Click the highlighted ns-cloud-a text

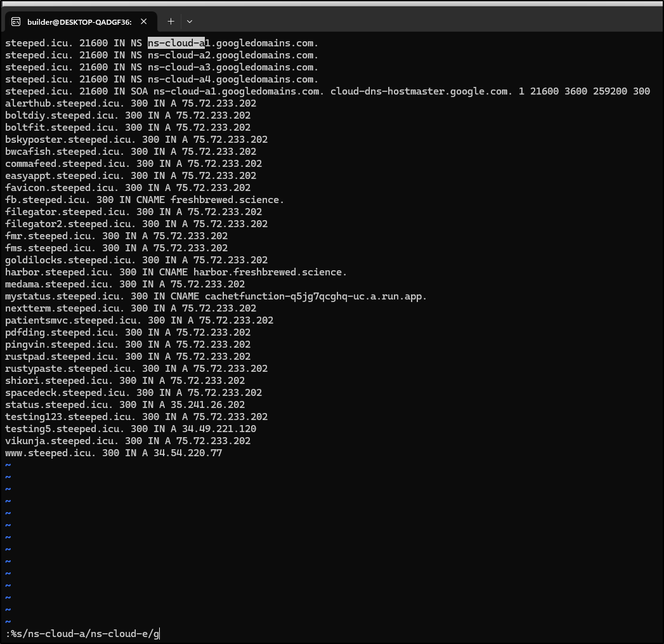coord(176,43)
